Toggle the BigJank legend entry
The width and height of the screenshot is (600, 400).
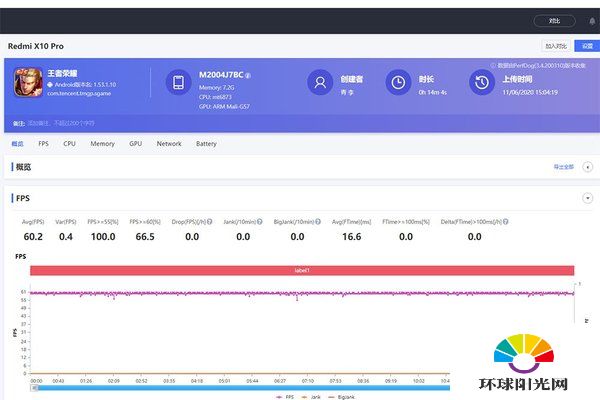click(341, 397)
